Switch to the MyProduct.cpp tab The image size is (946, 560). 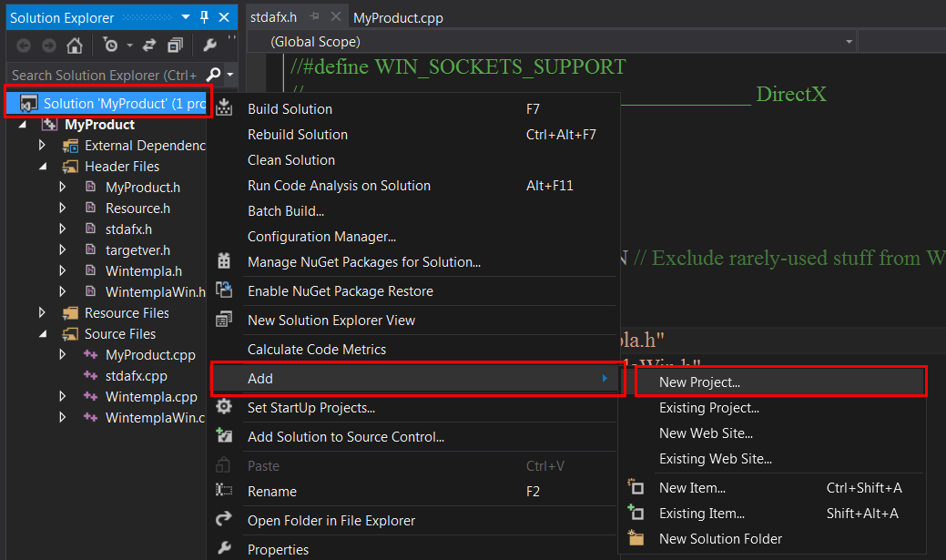click(x=398, y=18)
